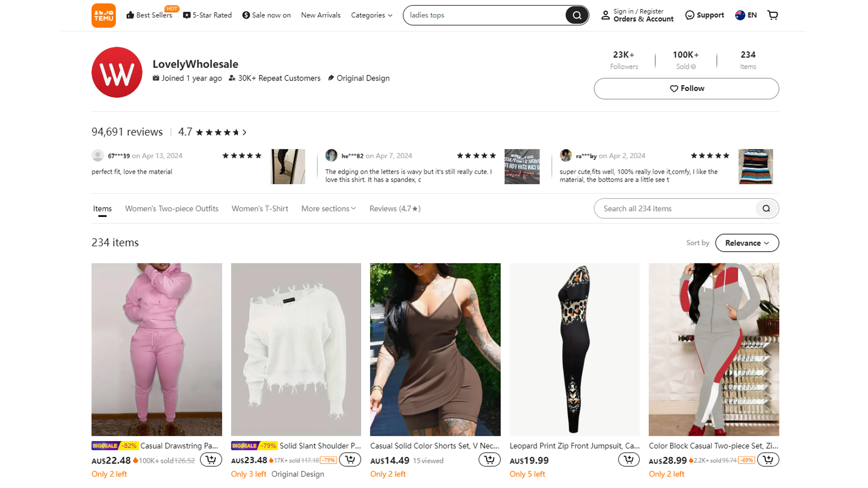
Task: Click the store search magnifier icon
Action: (766, 208)
